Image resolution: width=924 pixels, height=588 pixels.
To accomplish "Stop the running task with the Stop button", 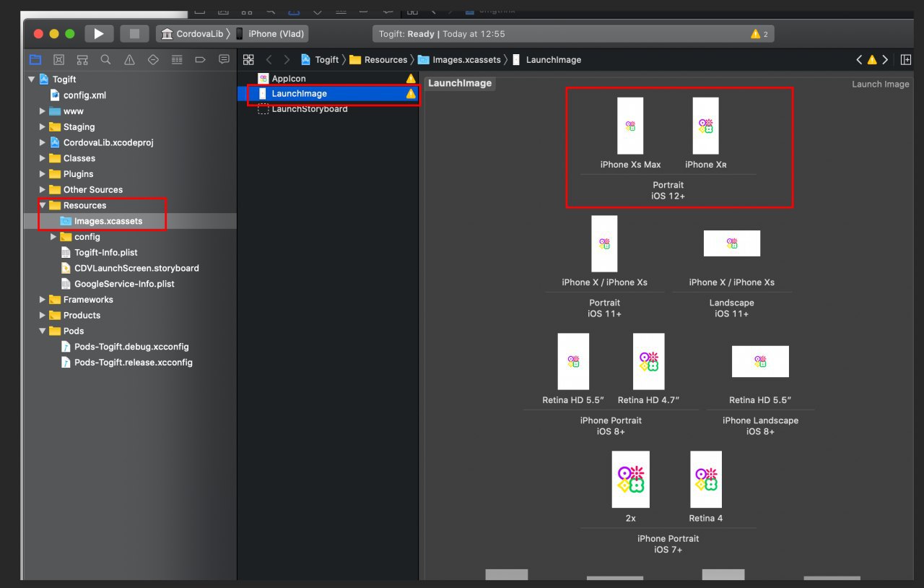I will coord(134,34).
